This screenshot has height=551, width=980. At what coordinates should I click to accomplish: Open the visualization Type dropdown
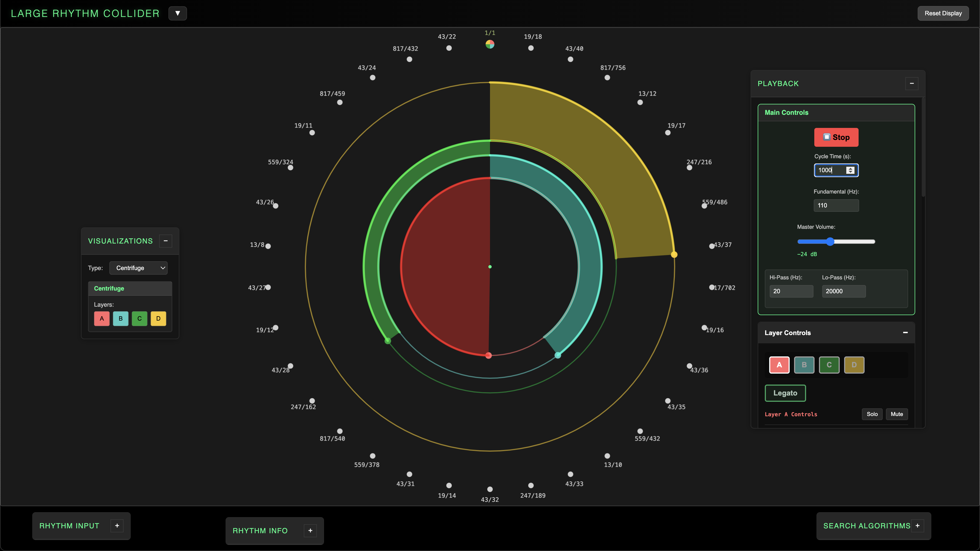138,268
